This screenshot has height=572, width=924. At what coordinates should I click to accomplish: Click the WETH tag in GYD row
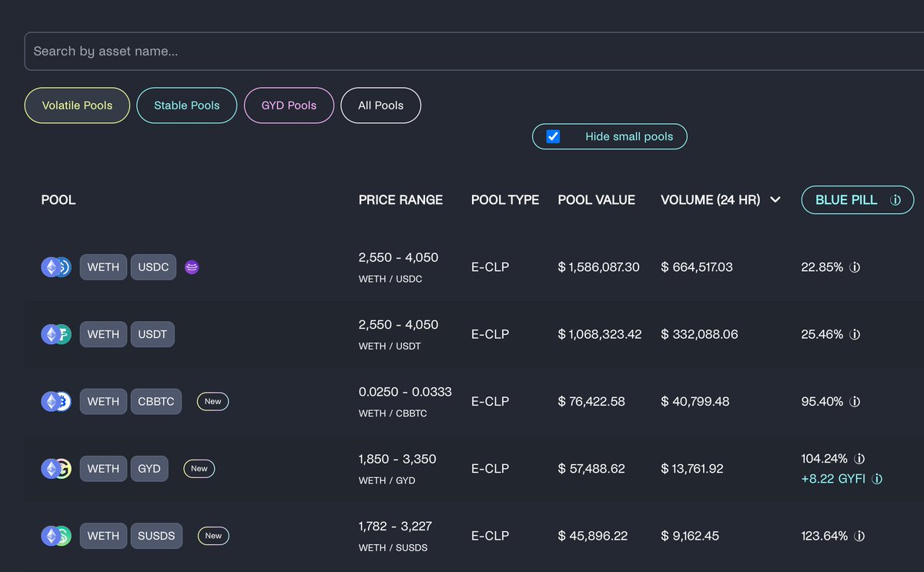coord(103,468)
